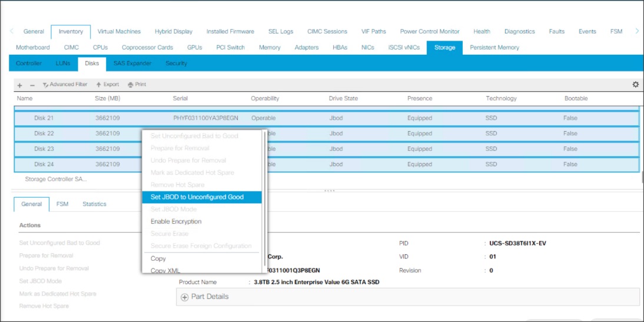Screen dimensions: 644x322
Task: Switch to the General top tab
Action: click(34, 31)
